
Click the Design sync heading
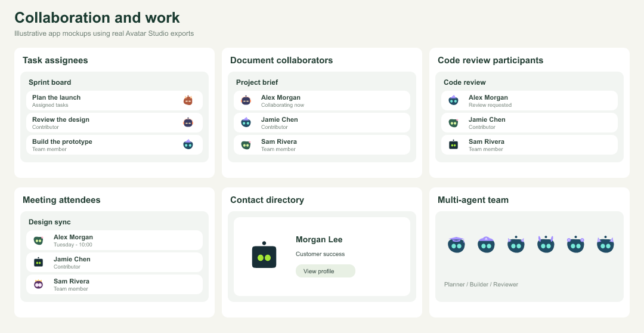tap(49, 222)
